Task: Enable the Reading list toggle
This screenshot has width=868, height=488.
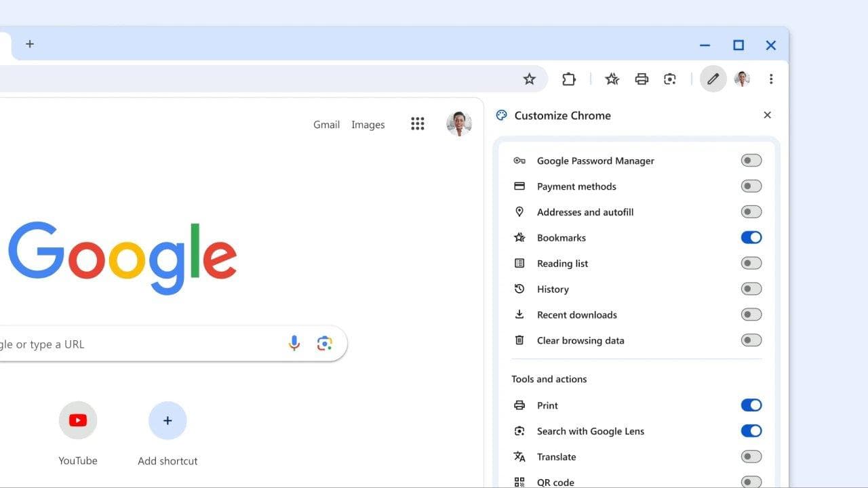Action: (x=751, y=263)
